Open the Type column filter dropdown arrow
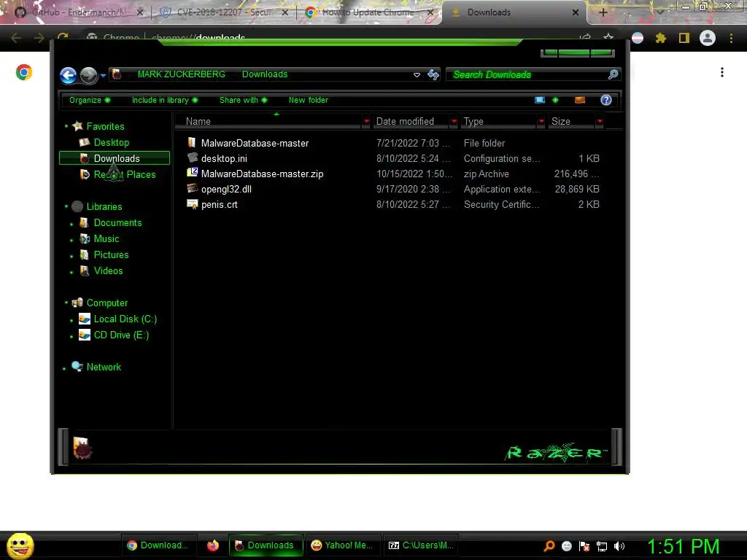This screenshot has width=747, height=560. [541, 122]
